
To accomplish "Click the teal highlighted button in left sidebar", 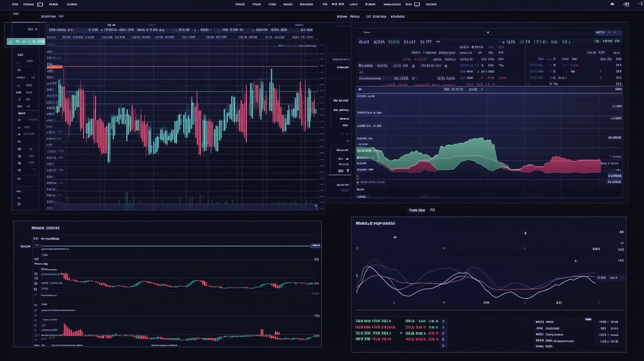I will [x=26, y=42].
